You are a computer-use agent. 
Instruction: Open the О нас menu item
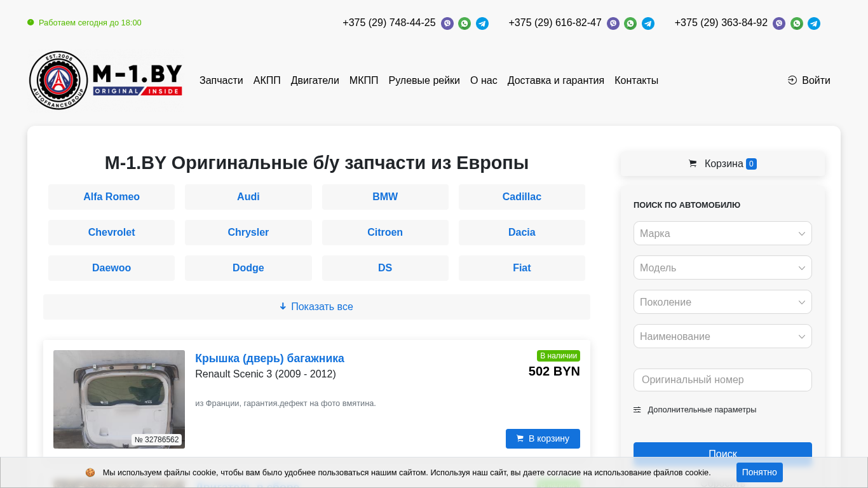484,80
